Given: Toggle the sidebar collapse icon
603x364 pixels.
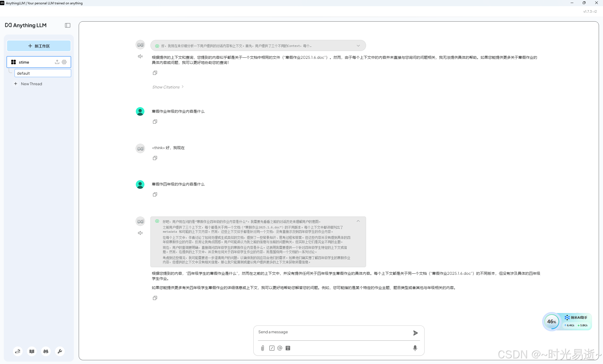Looking at the screenshot, I should click(x=68, y=25).
